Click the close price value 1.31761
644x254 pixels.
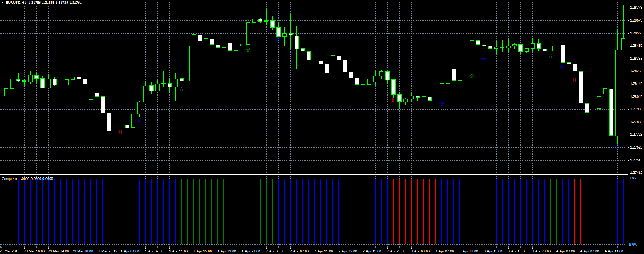click(x=75, y=3)
